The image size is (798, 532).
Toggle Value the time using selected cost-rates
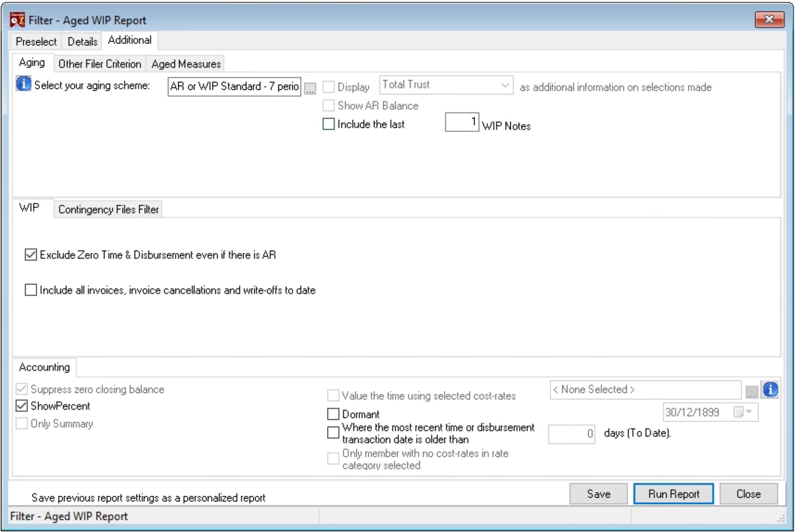333,396
